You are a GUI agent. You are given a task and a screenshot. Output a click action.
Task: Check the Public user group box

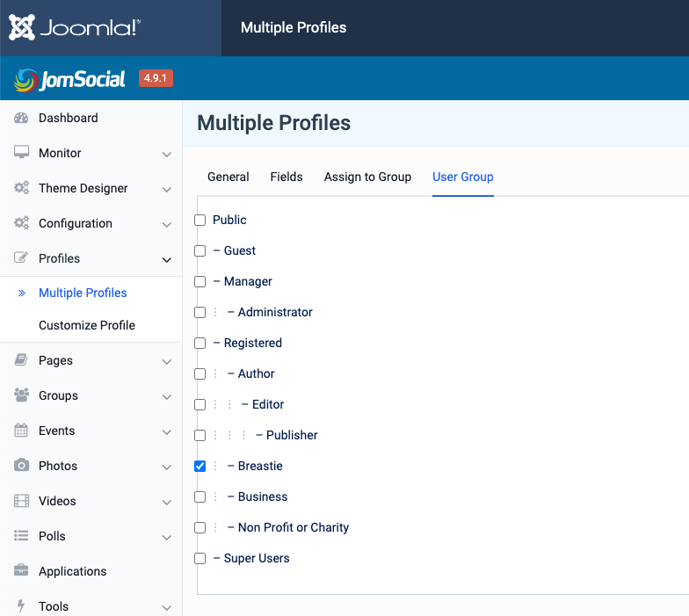pyautogui.click(x=200, y=220)
